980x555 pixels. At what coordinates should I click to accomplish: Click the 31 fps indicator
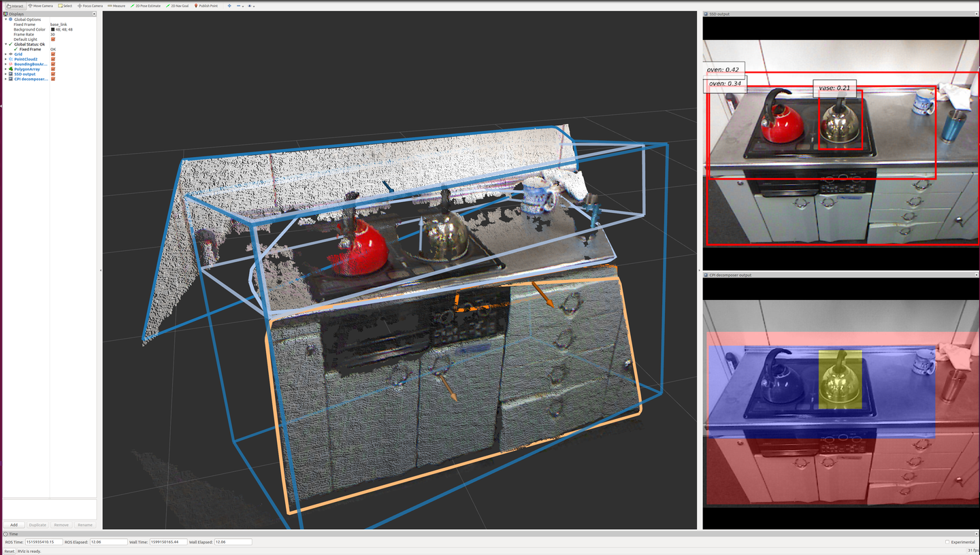coord(973,550)
